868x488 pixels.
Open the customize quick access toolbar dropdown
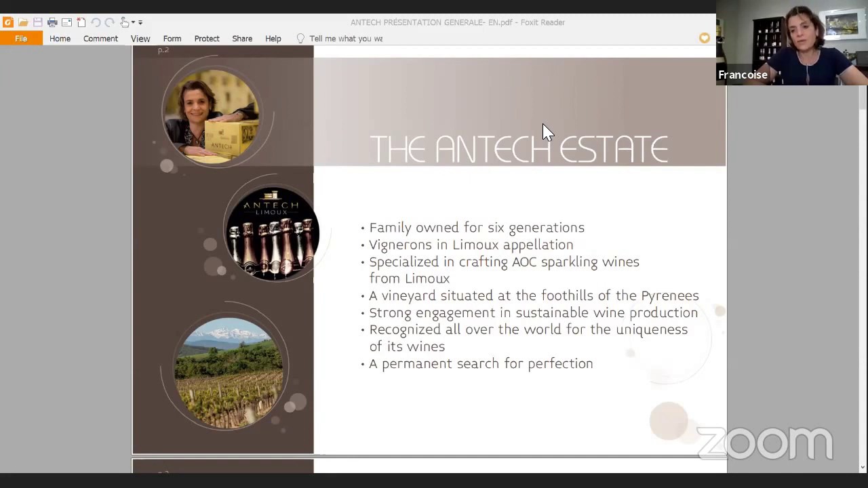coord(140,22)
